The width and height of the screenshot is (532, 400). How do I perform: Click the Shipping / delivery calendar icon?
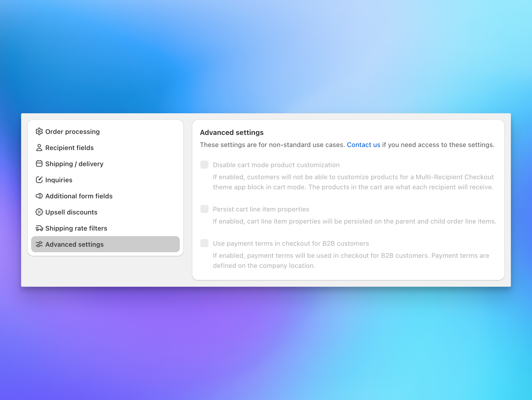tap(39, 164)
